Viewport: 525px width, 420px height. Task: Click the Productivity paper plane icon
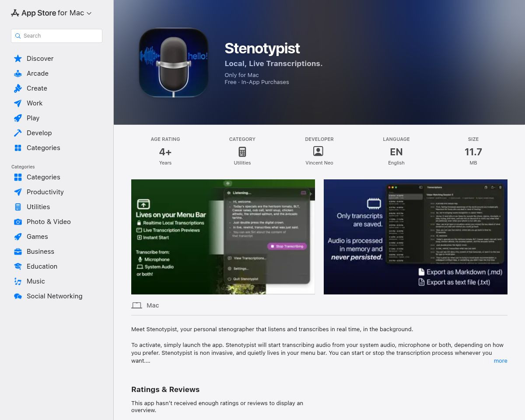(18, 192)
